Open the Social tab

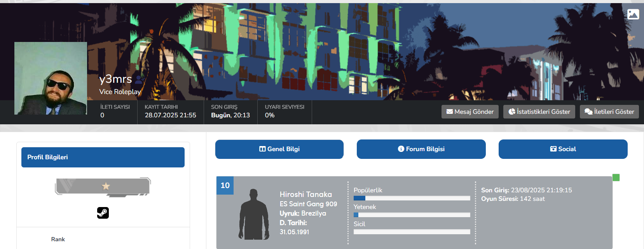[x=563, y=149]
